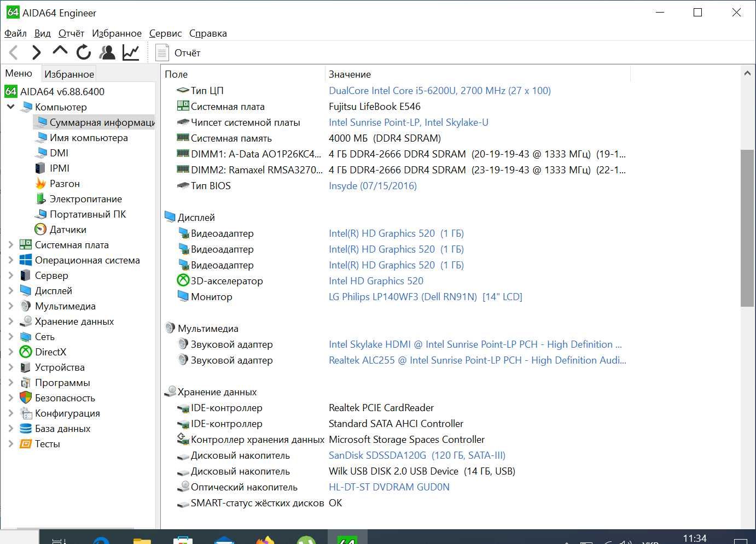Screen dimensions: 756x544
Task: Expand the Сеть tree node
Action: click(x=10, y=337)
